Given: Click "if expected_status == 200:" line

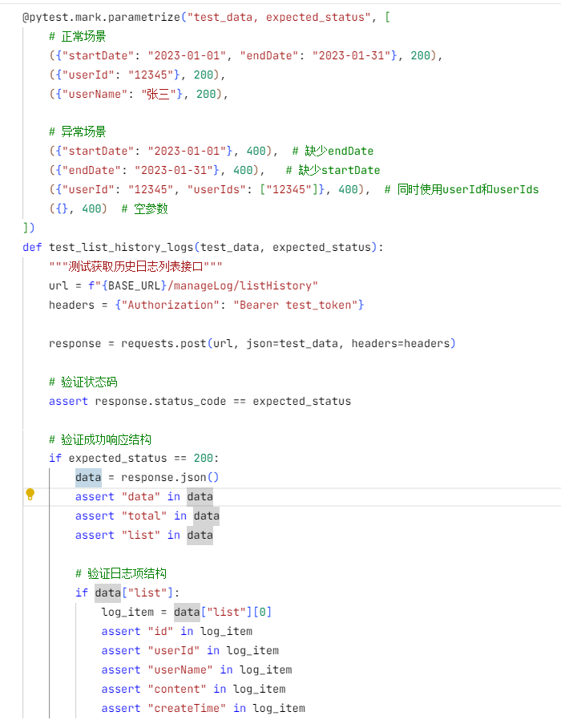Looking at the screenshot, I should (134, 459).
